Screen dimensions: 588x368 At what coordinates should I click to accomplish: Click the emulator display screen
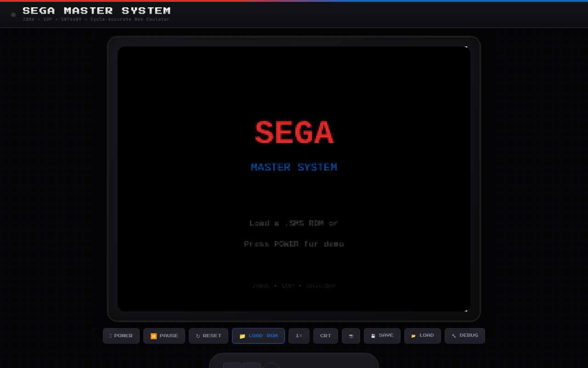pyautogui.click(x=294, y=178)
